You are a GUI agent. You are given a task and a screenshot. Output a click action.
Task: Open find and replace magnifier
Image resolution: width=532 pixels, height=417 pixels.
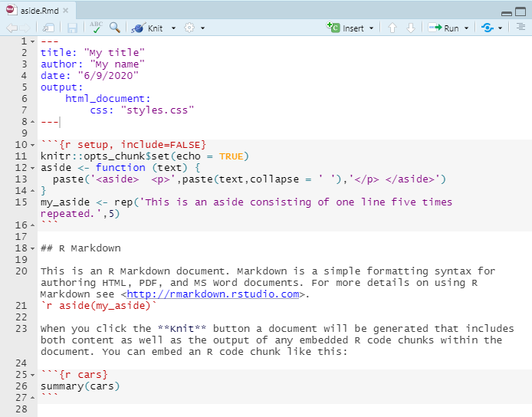(115, 28)
